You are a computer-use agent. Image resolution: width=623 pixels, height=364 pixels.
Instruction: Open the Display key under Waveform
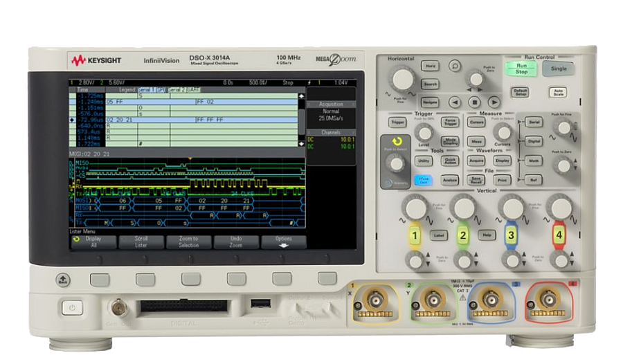pyautogui.click(x=503, y=161)
